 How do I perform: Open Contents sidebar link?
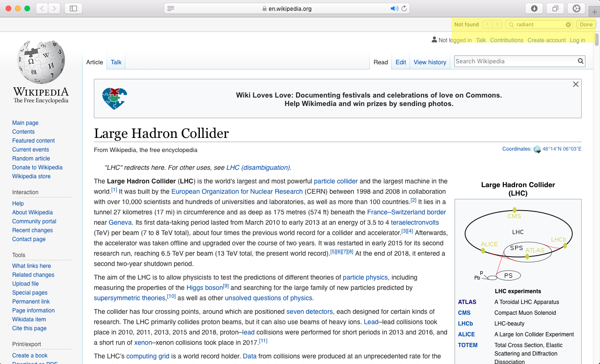point(23,132)
